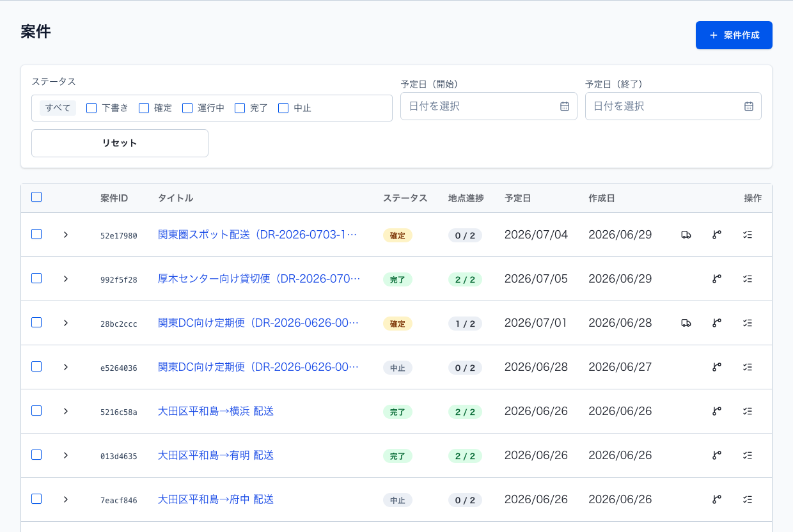Click the 確定 badge for case 52e17980
The width and height of the screenshot is (793, 532).
(x=398, y=235)
